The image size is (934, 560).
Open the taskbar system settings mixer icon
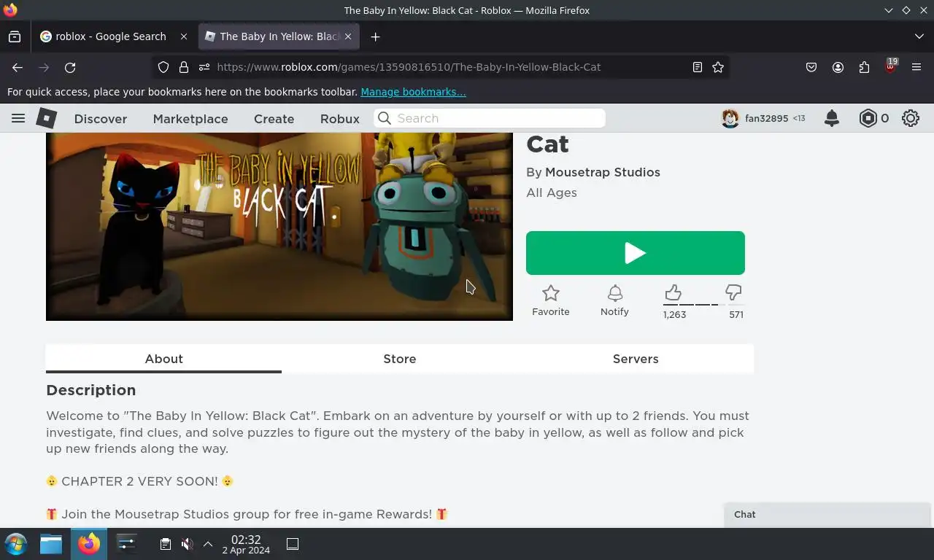(x=126, y=544)
